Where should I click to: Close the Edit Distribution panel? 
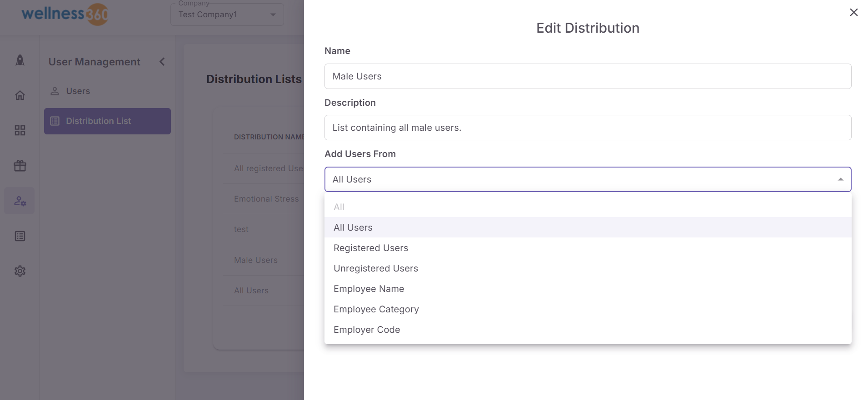click(853, 12)
